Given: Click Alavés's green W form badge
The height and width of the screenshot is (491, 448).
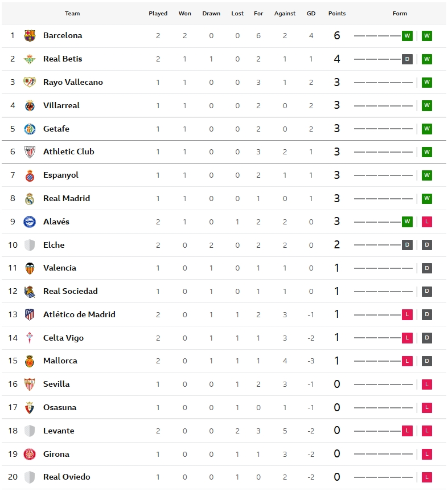Looking at the screenshot, I should pyautogui.click(x=407, y=222).
